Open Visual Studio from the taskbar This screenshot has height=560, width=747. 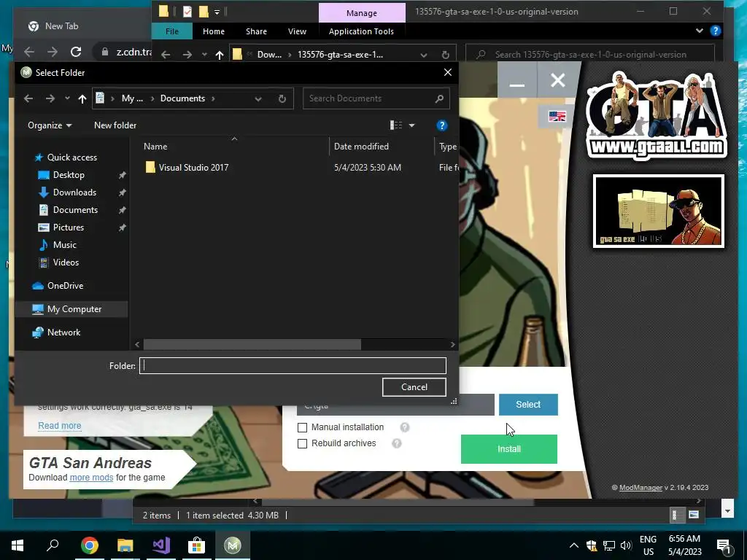(161, 545)
